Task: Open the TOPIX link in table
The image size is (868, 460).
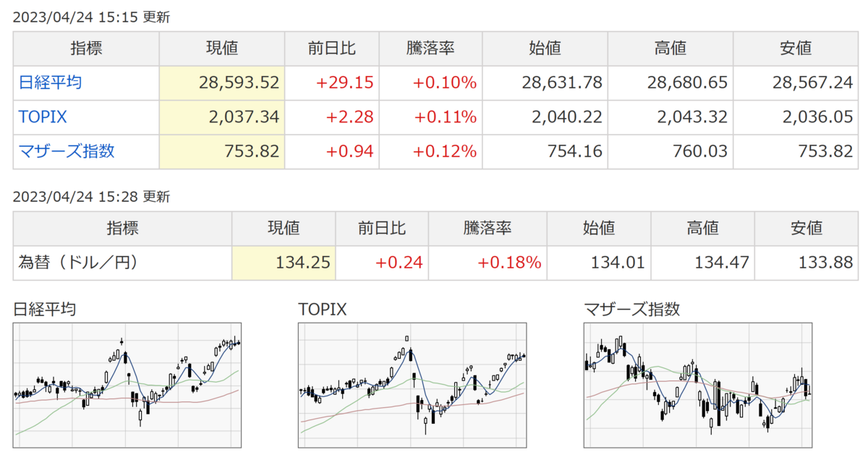Action: [x=43, y=117]
